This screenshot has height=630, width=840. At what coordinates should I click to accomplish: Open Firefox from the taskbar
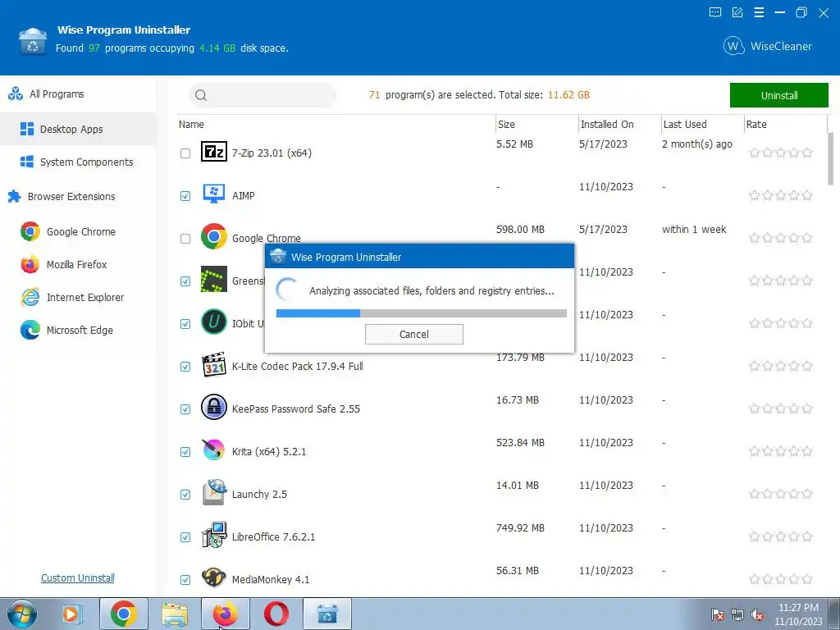(x=225, y=614)
